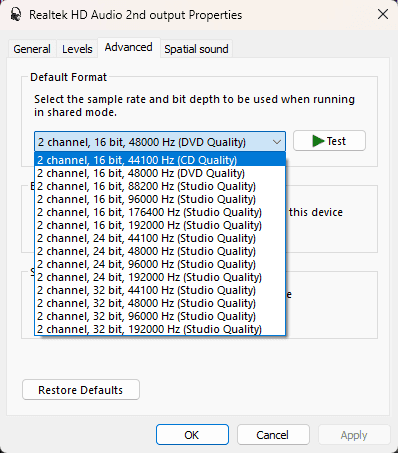Viewport: 398px width, 453px height.
Task: Confirm with the OK button
Action: tap(192, 435)
